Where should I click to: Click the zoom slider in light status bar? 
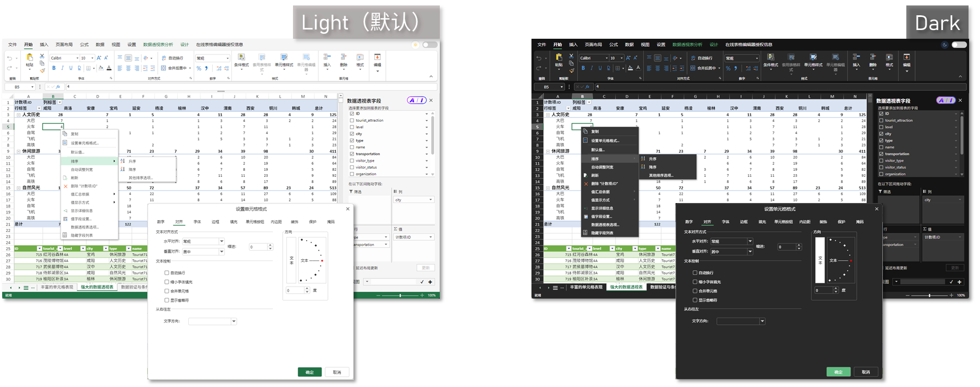401,295
